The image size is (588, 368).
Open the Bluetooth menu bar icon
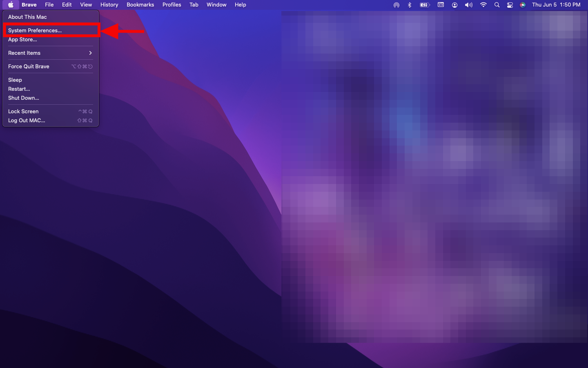tap(410, 5)
